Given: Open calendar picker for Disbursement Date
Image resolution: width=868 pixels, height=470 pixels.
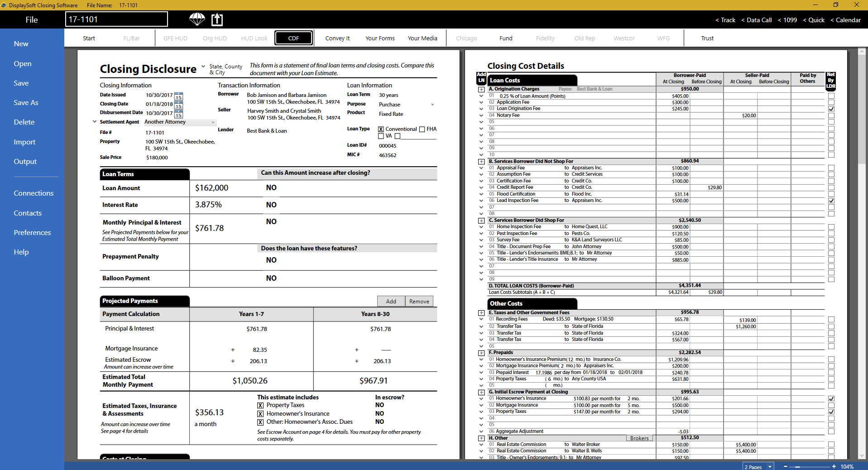Looking at the screenshot, I should click(178, 114).
